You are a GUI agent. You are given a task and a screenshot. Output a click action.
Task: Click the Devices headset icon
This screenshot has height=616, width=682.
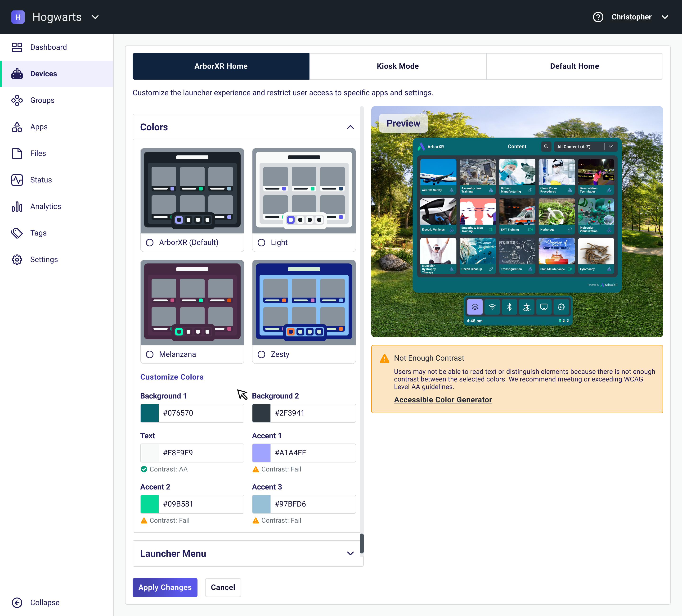tap(17, 74)
